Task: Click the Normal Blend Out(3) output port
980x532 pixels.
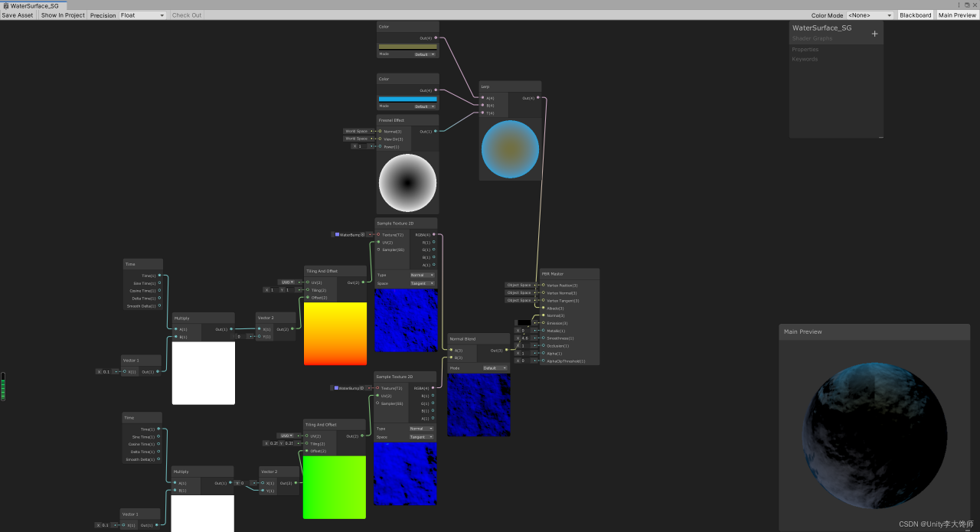Action: point(507,350)
